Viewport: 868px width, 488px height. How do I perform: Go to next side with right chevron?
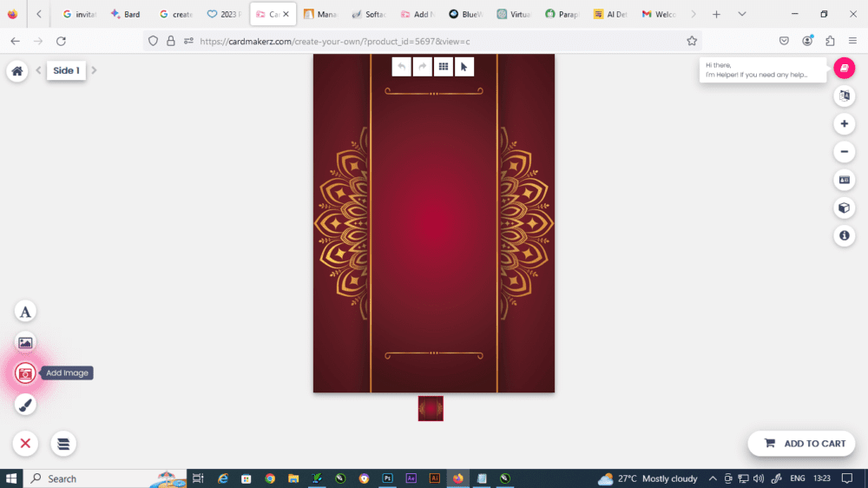[x=95, y=70]
